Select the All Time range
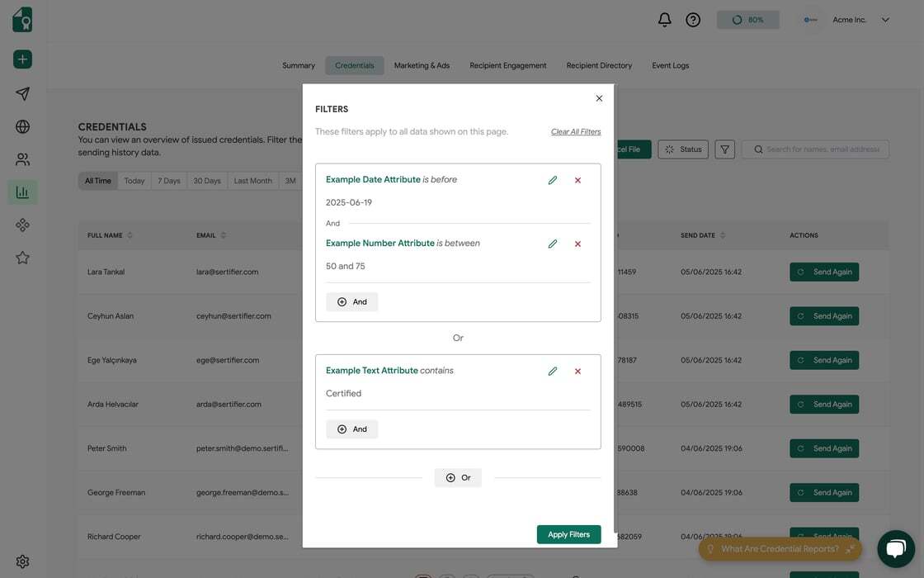Screen dimensions: 924x578 point(98,181)
